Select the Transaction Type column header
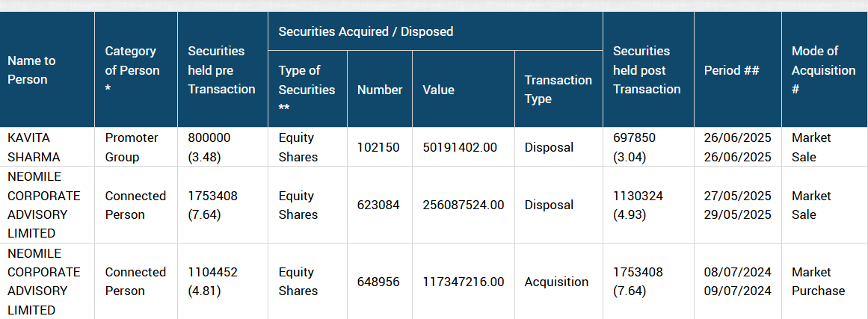Image resolution: width=868 pixels, height=319 pixels. (x=558, y=89)
